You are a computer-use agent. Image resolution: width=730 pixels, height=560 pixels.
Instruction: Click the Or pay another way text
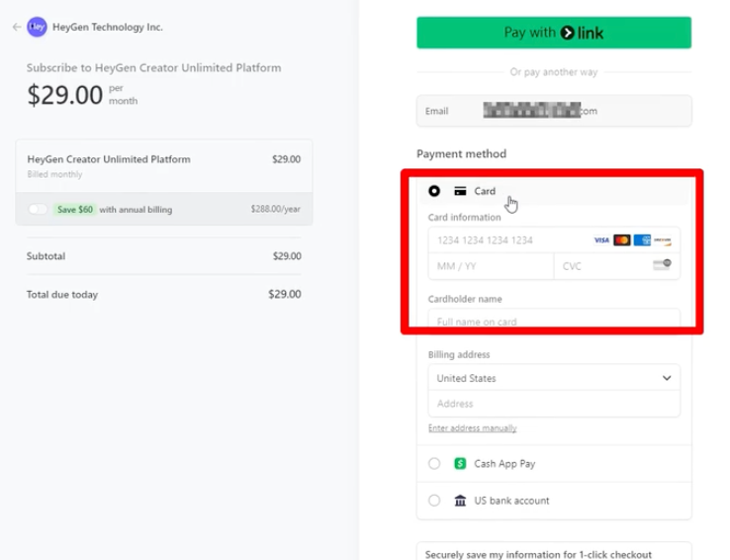coord(554,71)
